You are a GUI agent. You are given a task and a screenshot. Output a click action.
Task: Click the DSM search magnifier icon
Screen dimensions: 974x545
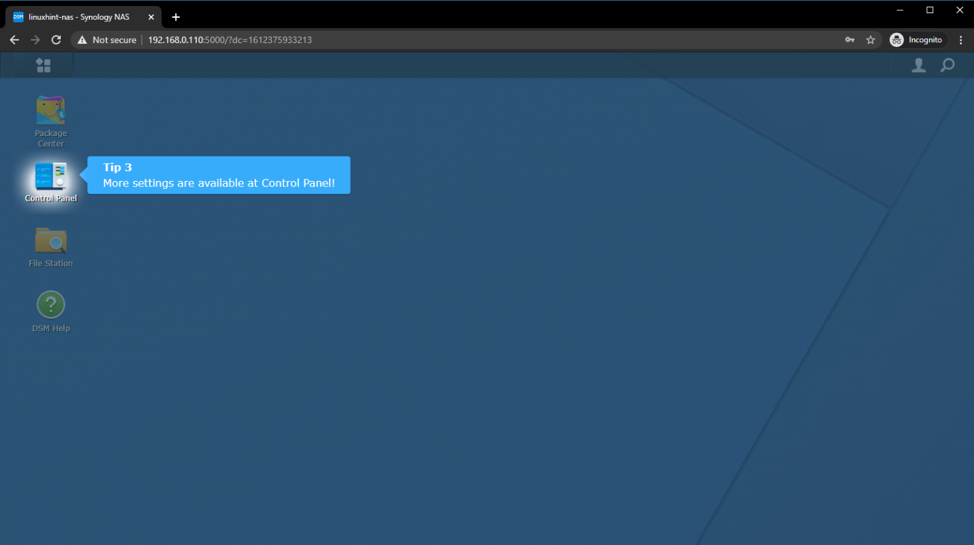pyautogui.click(x=947, y=65)
